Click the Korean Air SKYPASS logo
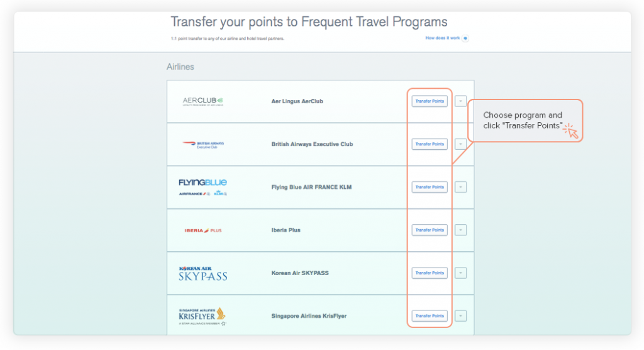Viewport: 644px width, 350px height. coord(203,273)
